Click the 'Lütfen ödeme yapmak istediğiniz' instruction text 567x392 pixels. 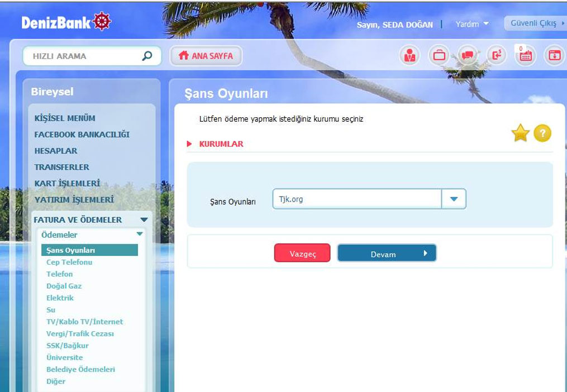282,119
